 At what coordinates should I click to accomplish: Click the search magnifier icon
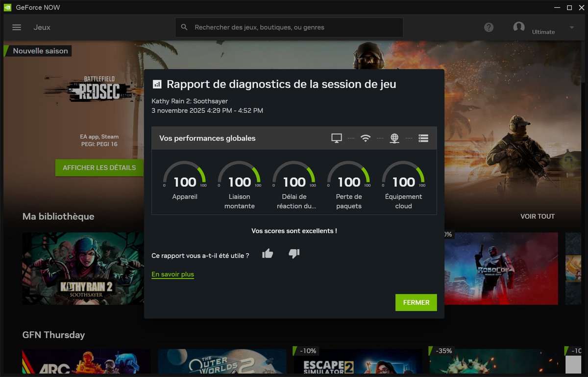(184, 27)
